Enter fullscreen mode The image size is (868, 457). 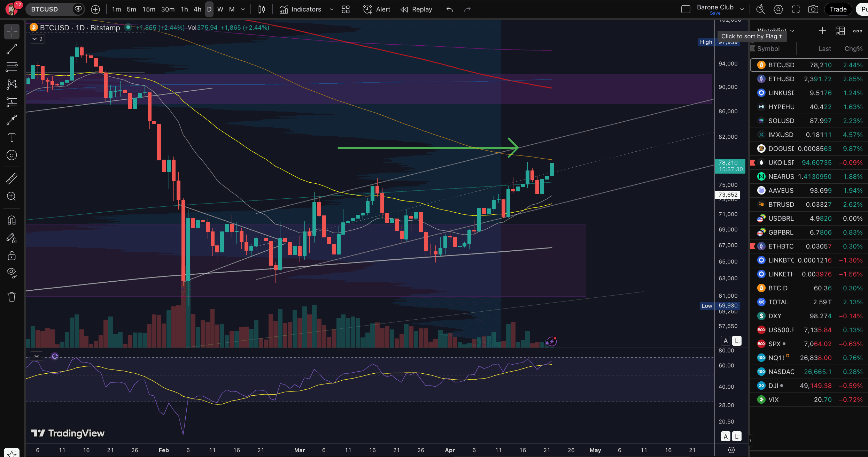click(796, 9)
